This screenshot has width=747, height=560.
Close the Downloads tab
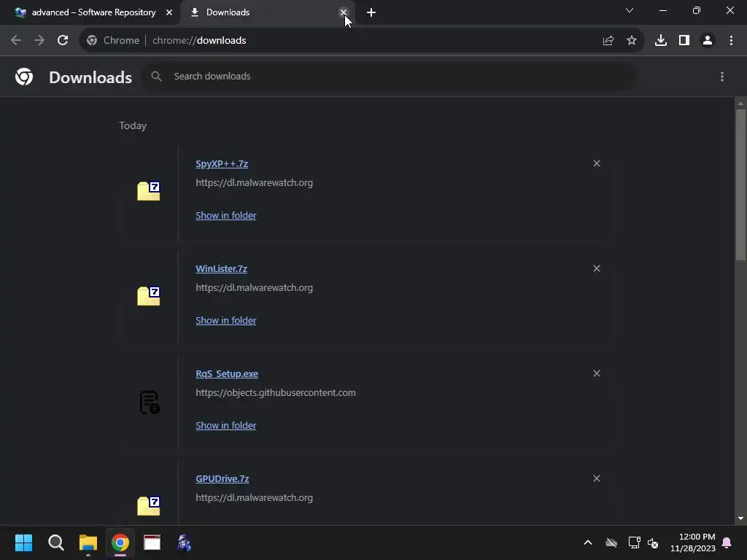pos(344,12)
